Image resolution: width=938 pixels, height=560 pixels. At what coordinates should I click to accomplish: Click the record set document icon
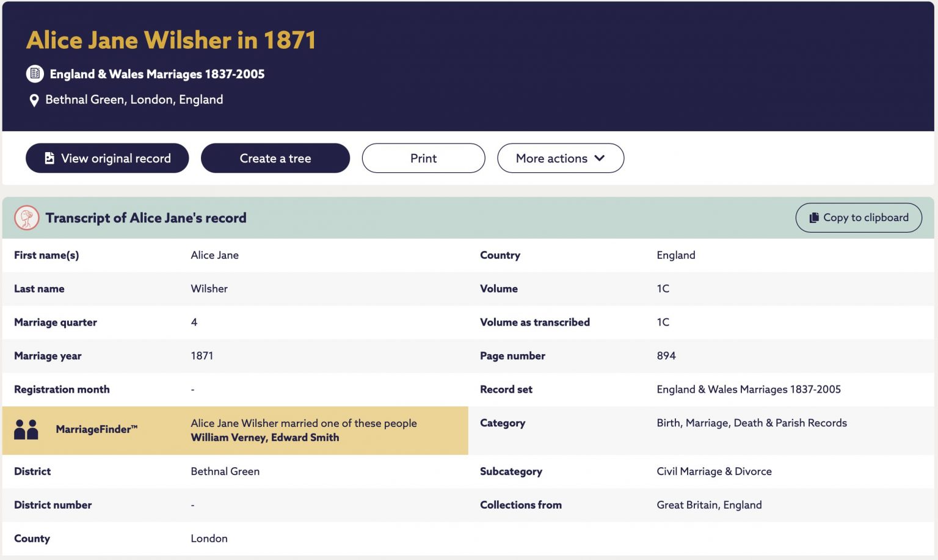click(x=35, y=74)
